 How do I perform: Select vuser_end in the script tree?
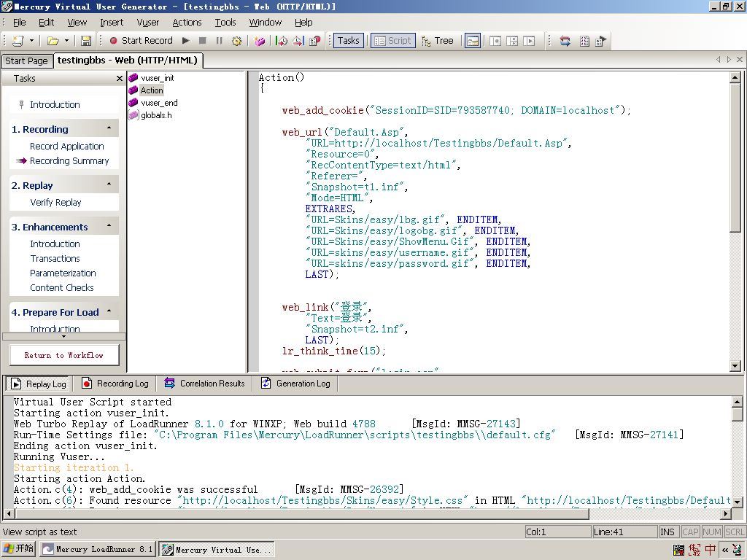click(159, 103)
